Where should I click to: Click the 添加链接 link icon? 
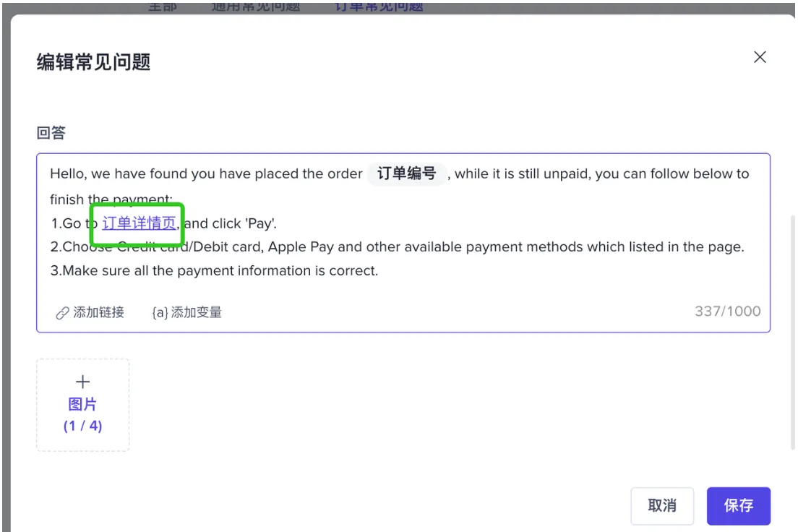[x=62, y=312]
